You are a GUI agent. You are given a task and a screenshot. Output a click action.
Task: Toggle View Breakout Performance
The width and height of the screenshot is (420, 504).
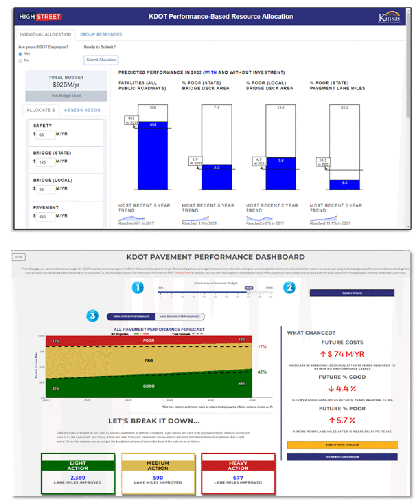pyautogui.click(x=180, y=317)
